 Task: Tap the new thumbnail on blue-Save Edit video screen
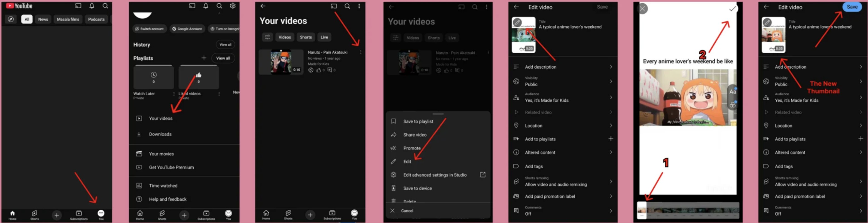(773, 35)
